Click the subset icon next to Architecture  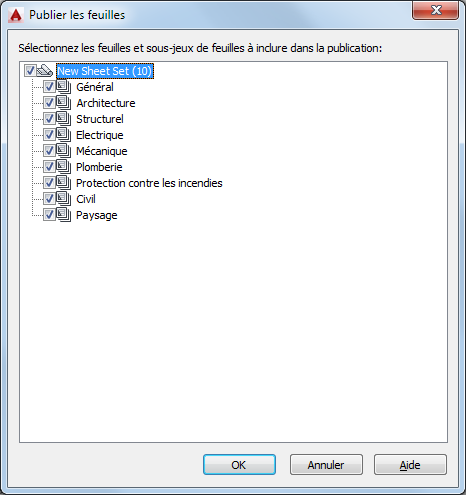(63, 103)
